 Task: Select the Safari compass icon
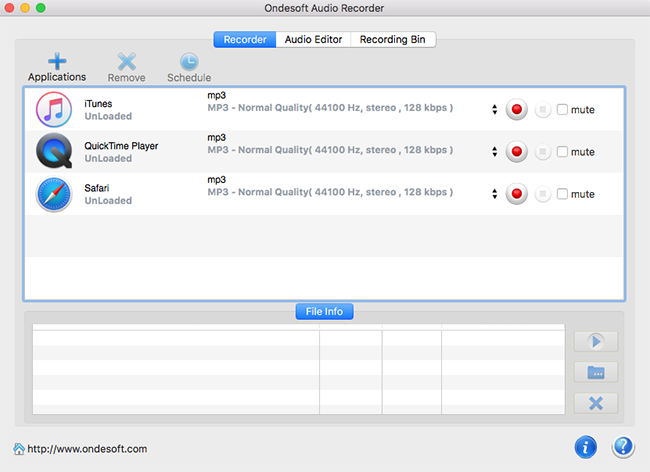pyautogui.click(x=54, y=194)
